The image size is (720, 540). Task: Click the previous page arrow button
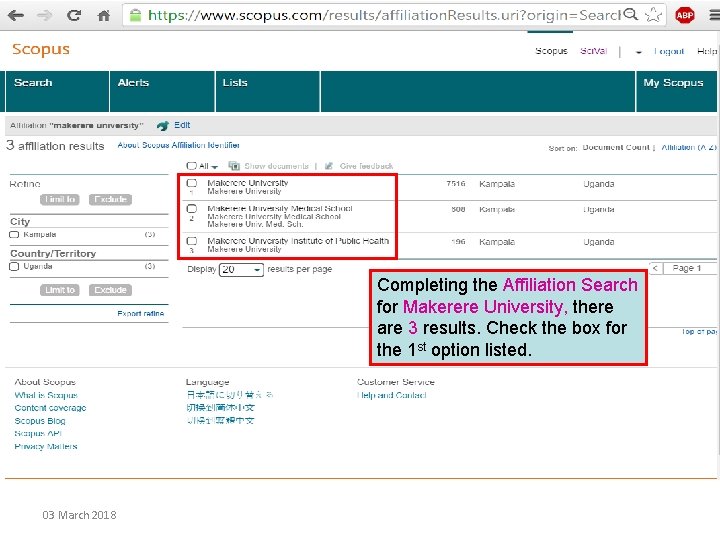click(655, 268)
